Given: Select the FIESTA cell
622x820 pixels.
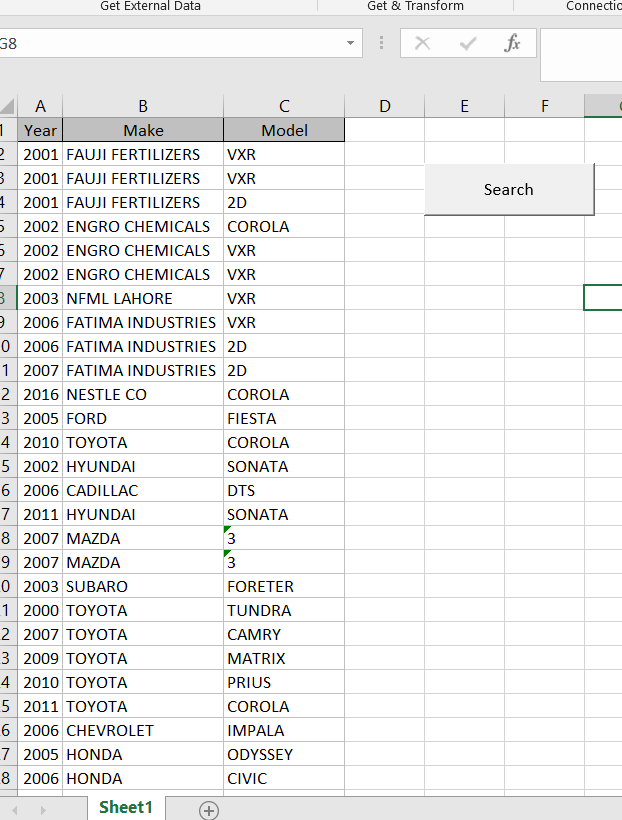Looking at the screenshot, I should click(x=284, y=418).
